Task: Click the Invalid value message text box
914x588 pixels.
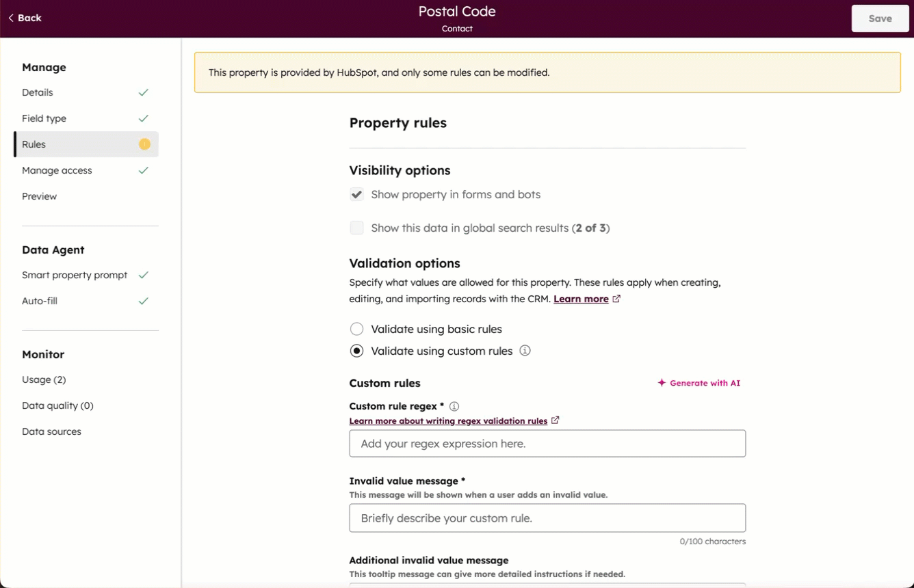Action: pyautogui.click(x=547, y=518)
